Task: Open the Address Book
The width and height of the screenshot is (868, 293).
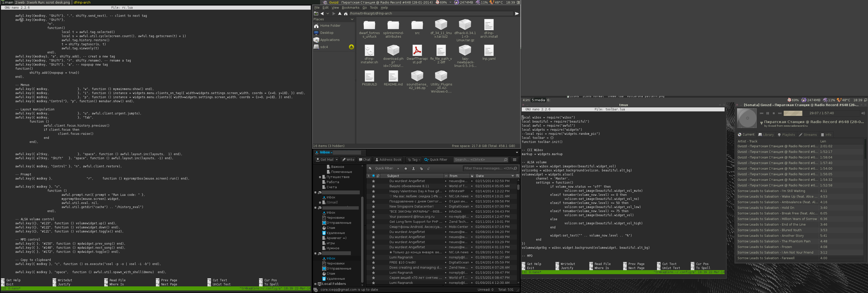Action: click(x=388, y=160)
